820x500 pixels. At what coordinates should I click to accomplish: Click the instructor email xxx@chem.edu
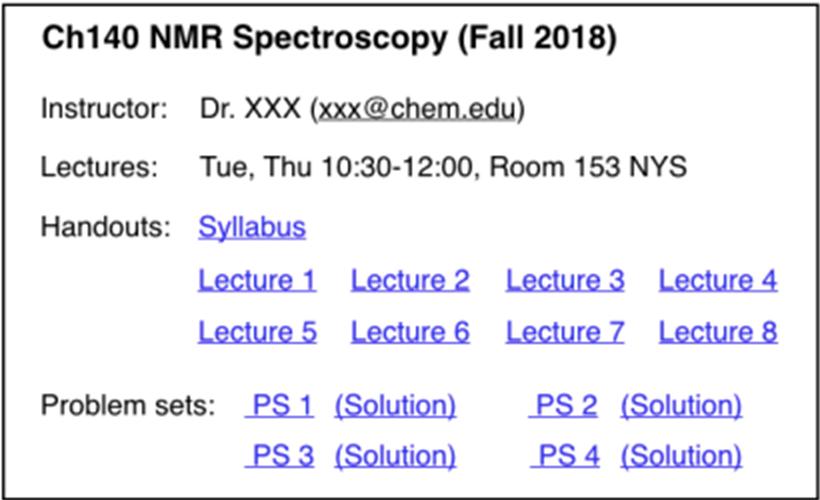tap(417, 109)
